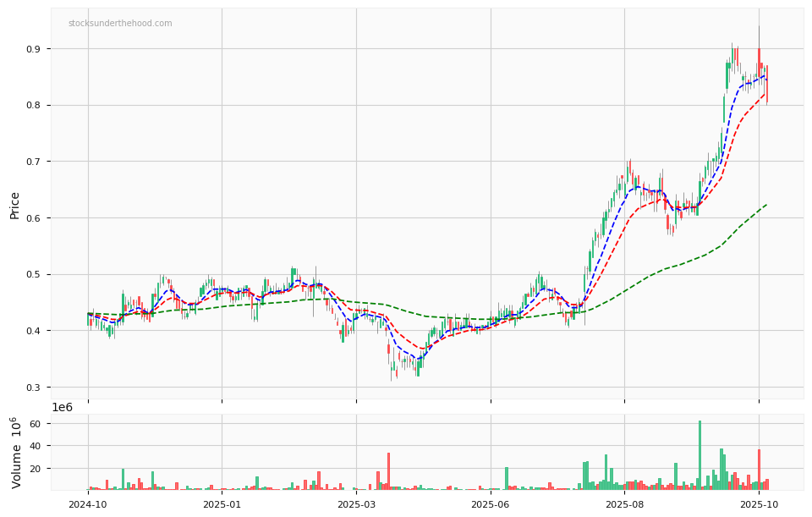812x517 pixels.
Task: Click the 2025-01 date tick label
Action: tap(222, 504)
